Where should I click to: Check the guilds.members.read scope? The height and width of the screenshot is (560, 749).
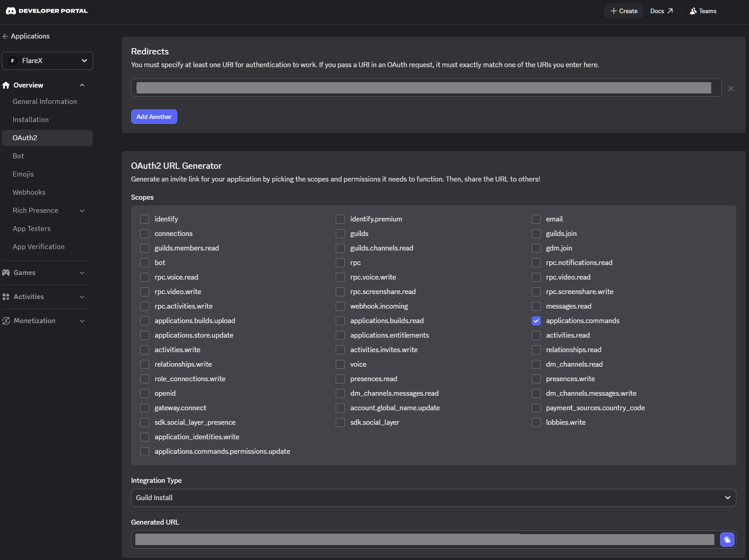(145, 248)
